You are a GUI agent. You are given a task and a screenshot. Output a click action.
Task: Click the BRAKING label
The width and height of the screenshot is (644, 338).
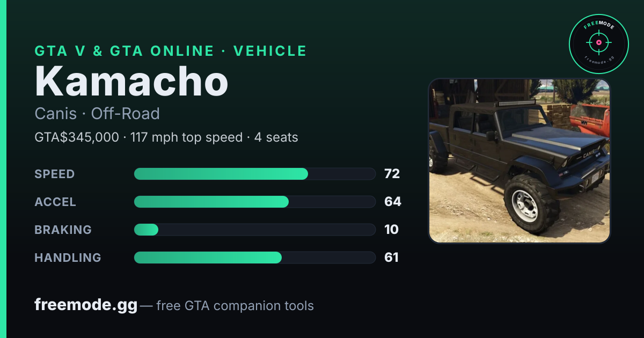tap(63, 230)
